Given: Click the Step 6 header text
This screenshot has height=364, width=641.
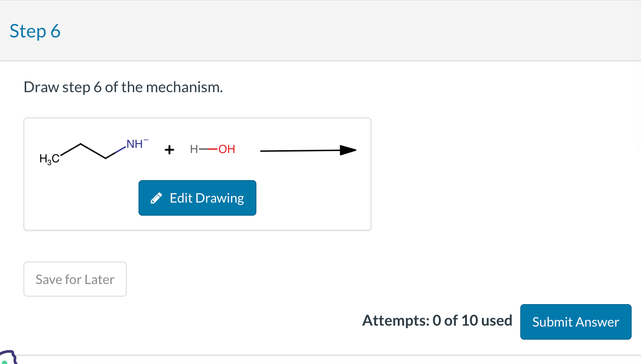Looking at the screenshot, I should (35, 31).
